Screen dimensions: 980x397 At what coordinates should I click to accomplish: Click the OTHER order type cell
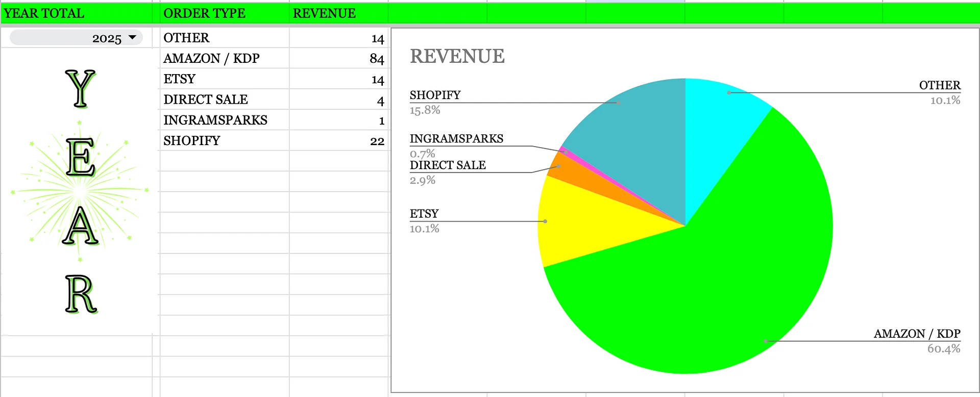(225, 38)
